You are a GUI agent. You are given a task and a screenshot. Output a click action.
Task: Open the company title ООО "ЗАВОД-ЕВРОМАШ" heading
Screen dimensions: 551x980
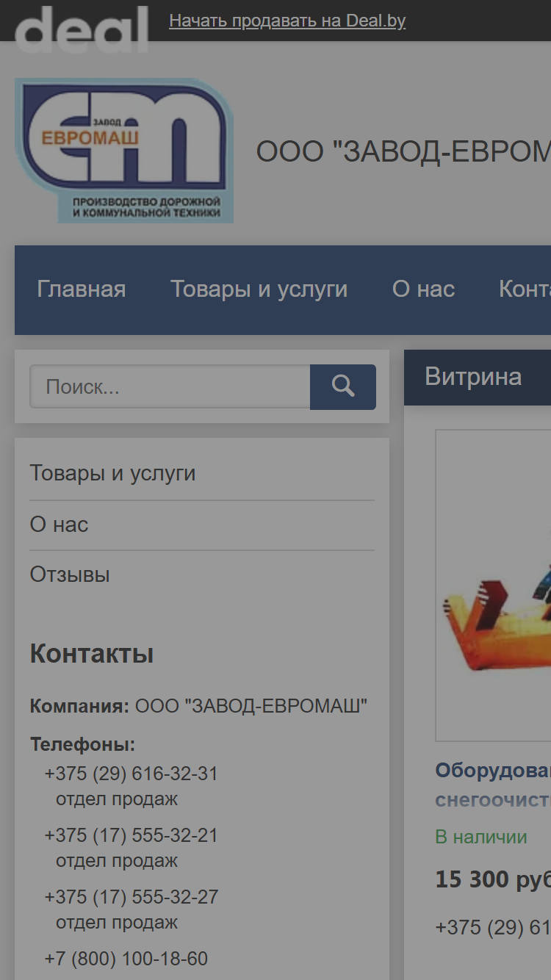click(403, 151)
